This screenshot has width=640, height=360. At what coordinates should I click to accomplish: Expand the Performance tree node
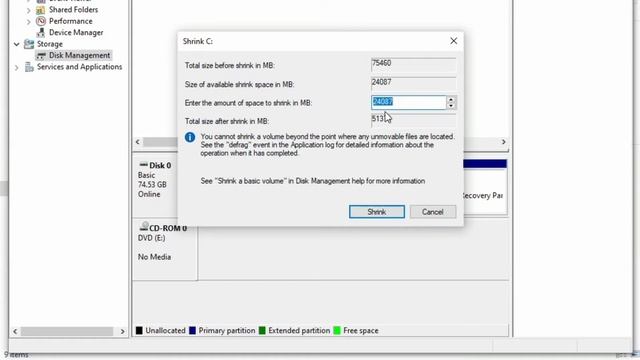tap(29, 21)
